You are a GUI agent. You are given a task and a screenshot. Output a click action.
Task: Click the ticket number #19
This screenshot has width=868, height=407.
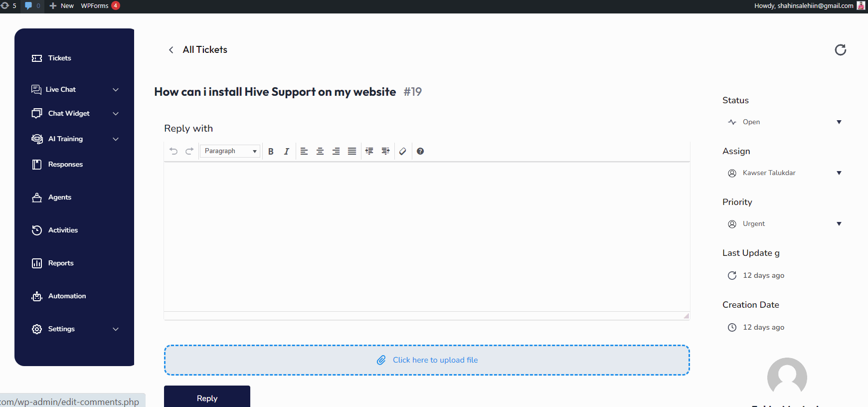pyautogui.click(x=413, y=92)
